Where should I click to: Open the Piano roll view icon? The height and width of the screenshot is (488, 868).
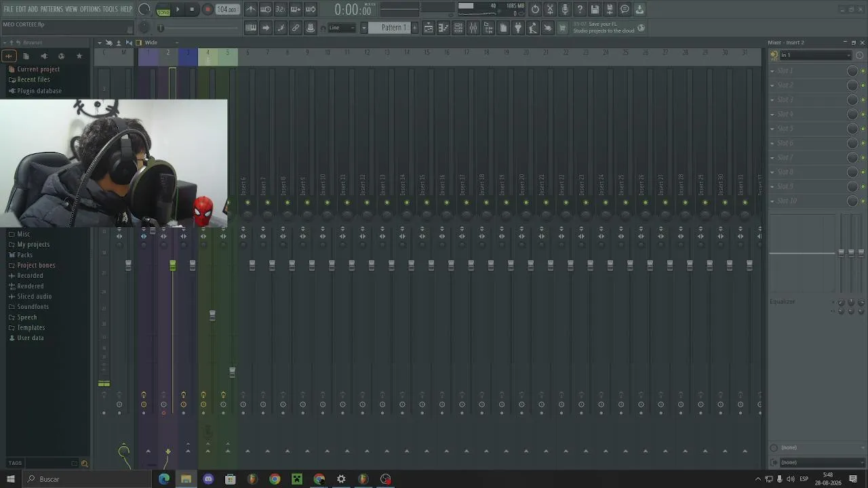point(443,28)
